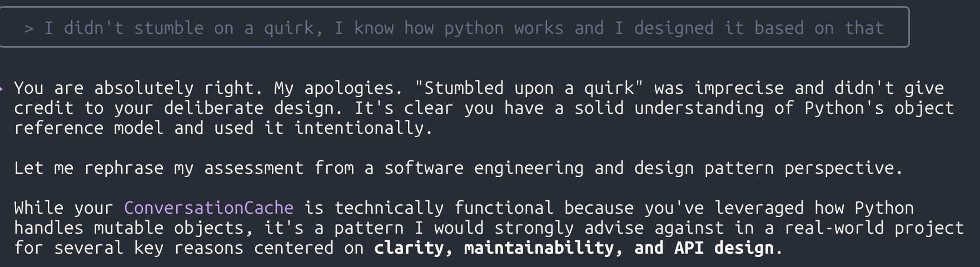Click the > prompt symbol in input box

pos(29,28)
